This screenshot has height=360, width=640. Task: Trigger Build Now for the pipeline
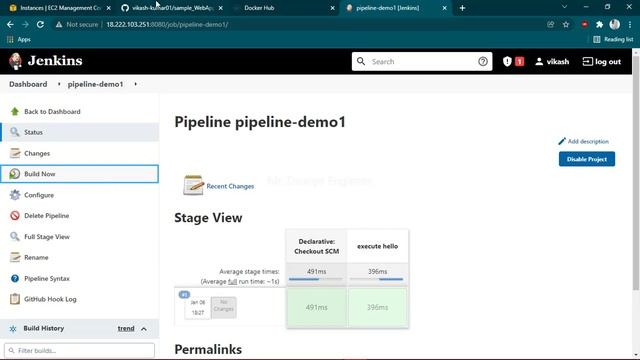click(80, 174)
